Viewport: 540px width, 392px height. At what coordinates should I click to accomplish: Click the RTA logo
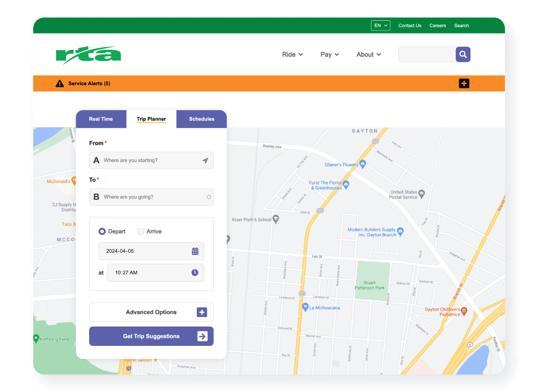88,54
